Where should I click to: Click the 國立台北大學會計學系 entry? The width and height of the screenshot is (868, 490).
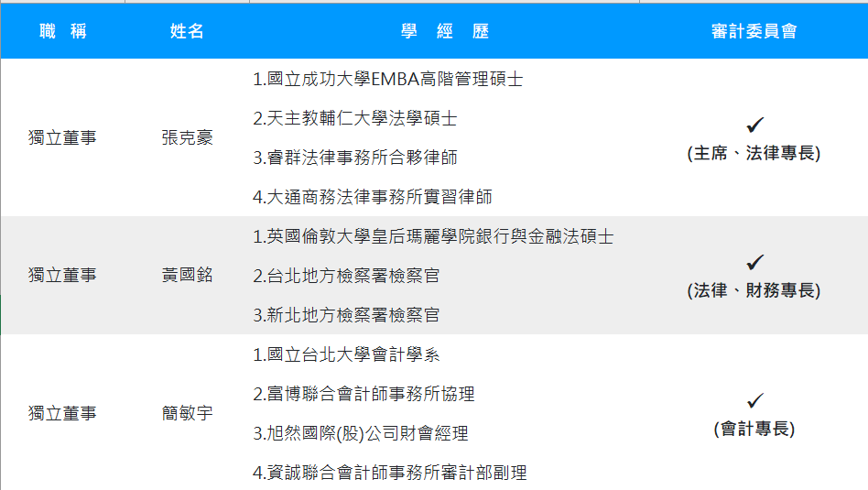(346, 354)
